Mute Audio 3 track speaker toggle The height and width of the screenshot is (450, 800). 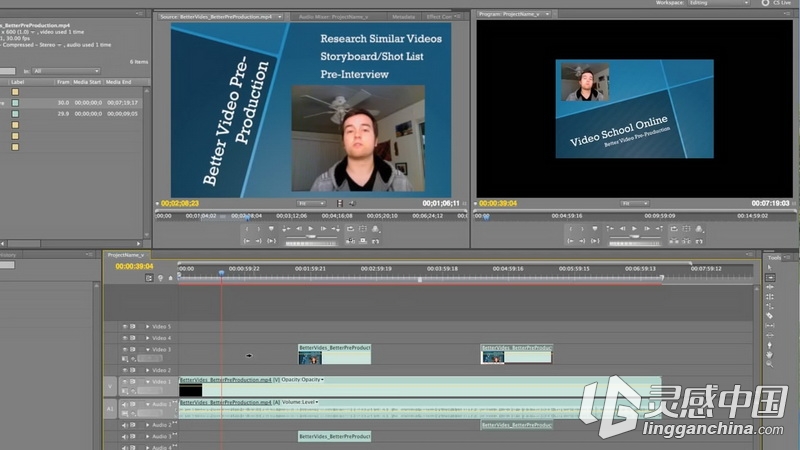click(x=124, y=436)
